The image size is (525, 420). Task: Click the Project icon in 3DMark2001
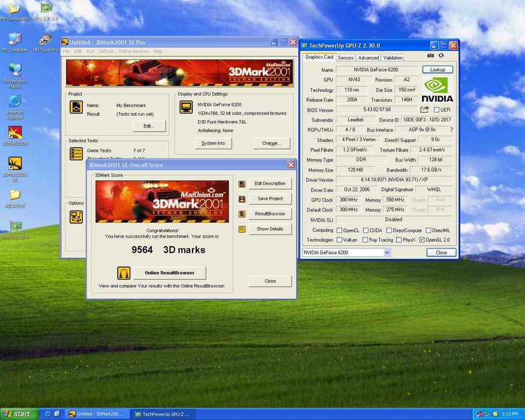[76, 107]
